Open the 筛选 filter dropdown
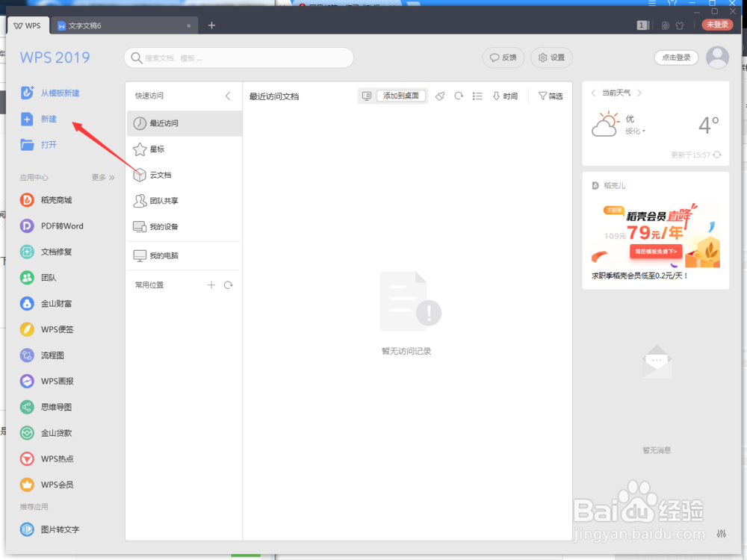 tap(551, 96)
